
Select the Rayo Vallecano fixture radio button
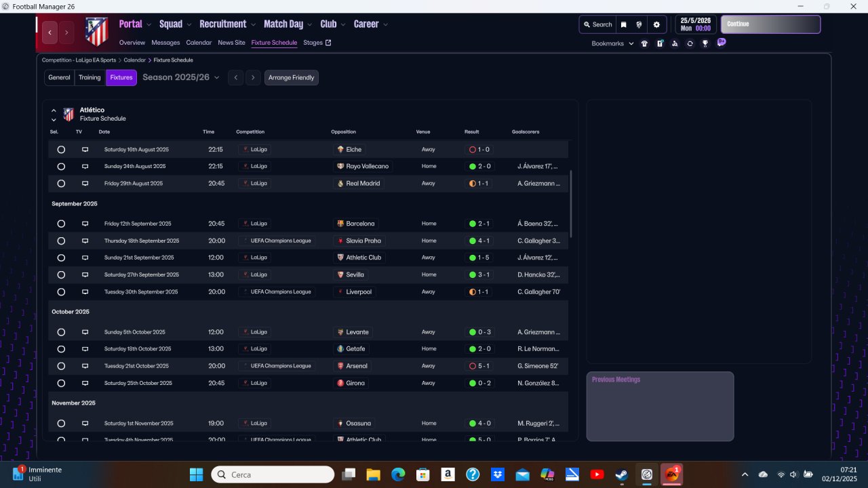coord(61,166)
